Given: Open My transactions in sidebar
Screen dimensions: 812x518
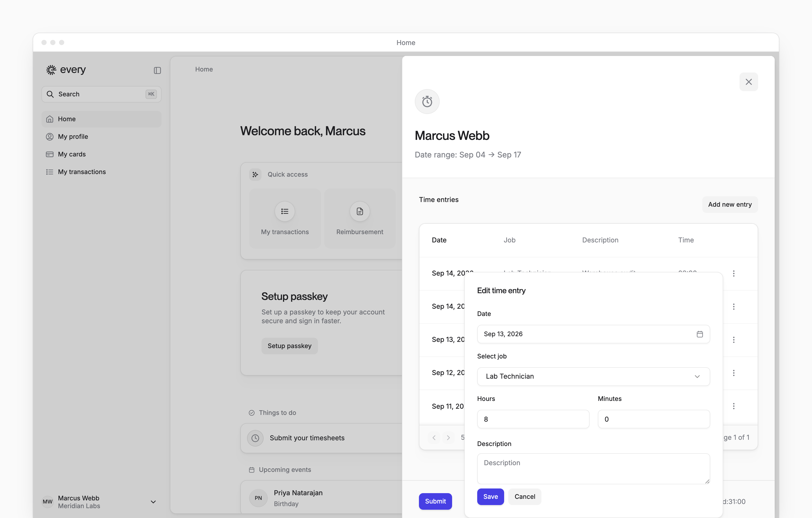Looking at the screenshot, I should point(101,172).
